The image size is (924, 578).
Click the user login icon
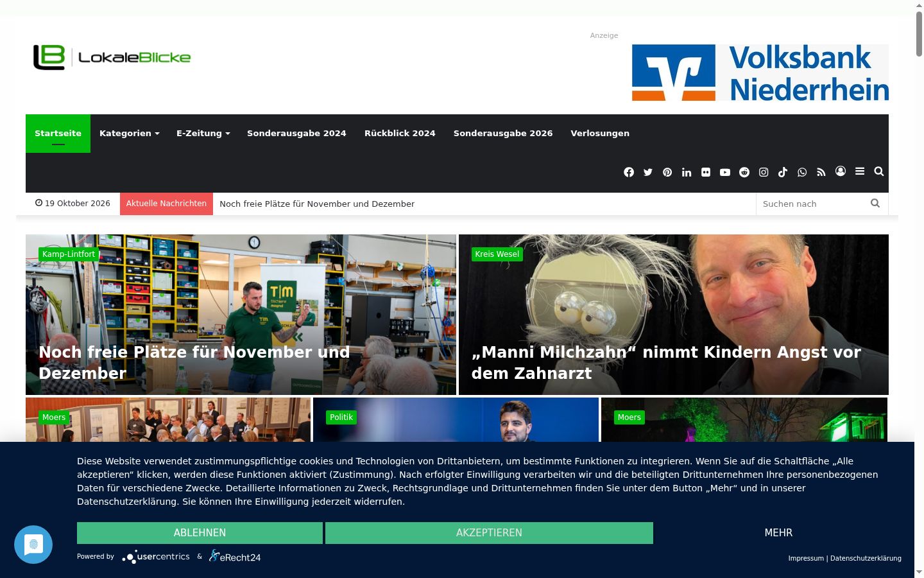tap(841, 171)
